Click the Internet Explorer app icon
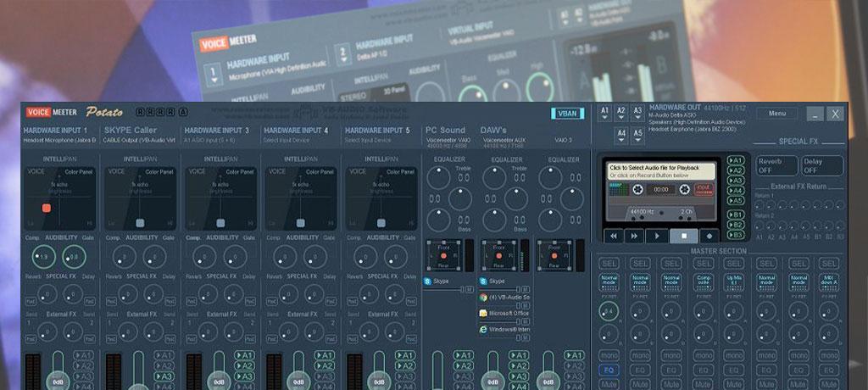The image size is (868, 390). coord(483,330)
